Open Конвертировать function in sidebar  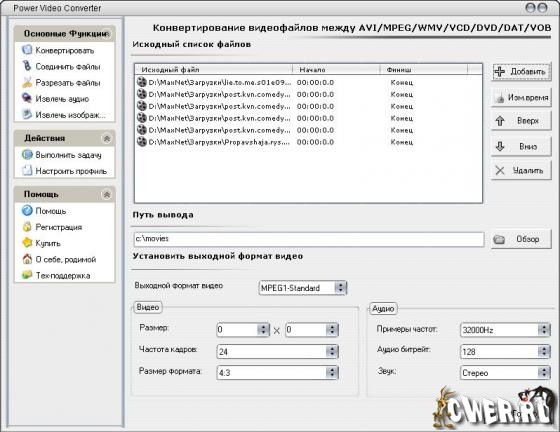pos(65,50)
